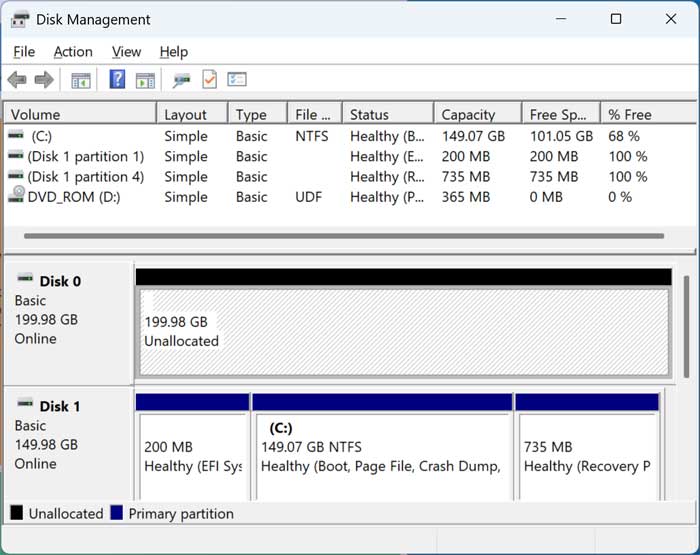Click the drive icon beside Disk 1 partition 4

coord(16,175)
